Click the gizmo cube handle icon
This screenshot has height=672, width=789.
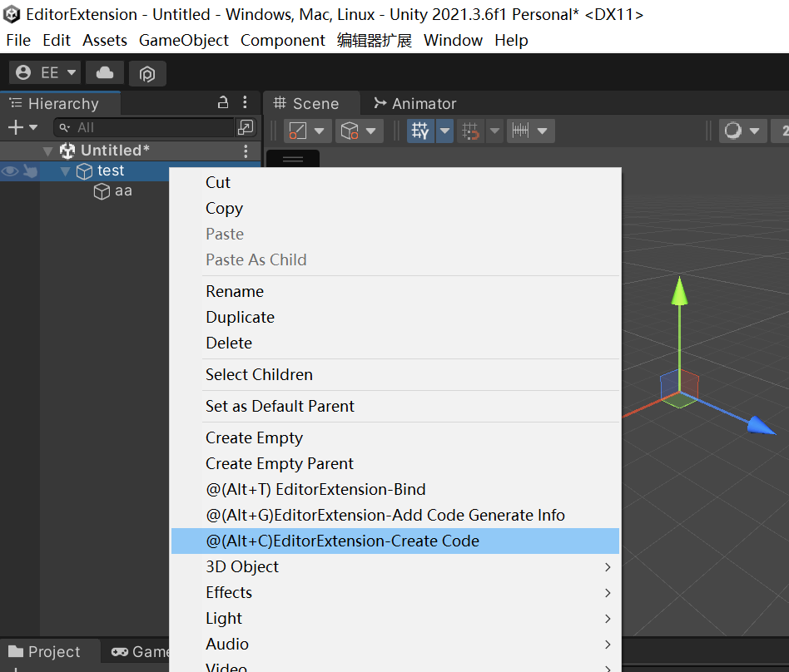[350, 131]
